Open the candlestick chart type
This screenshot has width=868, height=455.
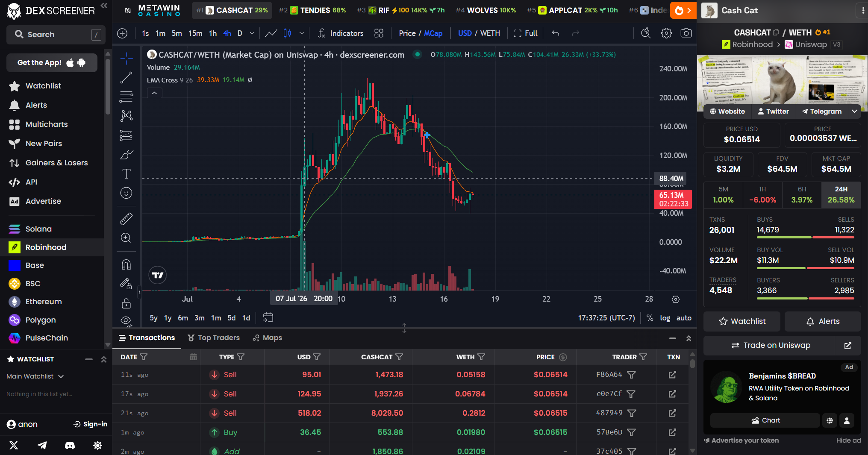click(287, 33)
